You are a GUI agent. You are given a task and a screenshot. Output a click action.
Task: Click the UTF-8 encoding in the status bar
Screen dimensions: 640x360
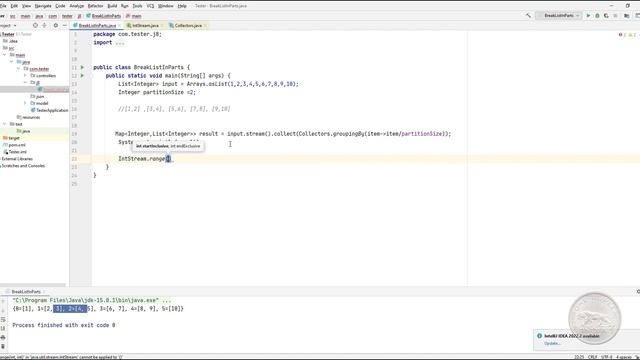coord(607,357)
